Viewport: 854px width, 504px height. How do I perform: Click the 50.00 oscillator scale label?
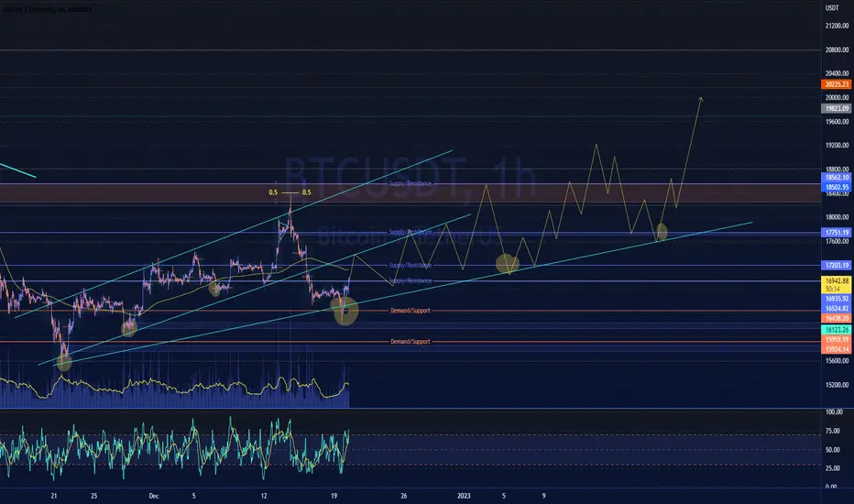point(832,450)
